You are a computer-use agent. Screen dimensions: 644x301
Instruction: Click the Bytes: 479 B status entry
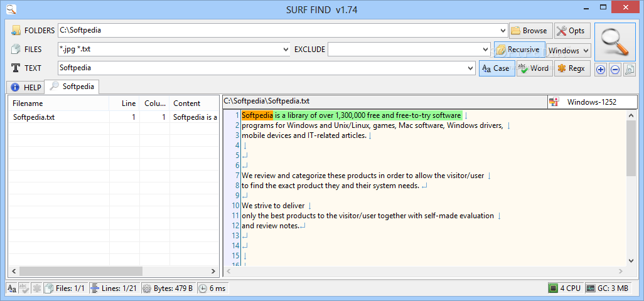168,288
